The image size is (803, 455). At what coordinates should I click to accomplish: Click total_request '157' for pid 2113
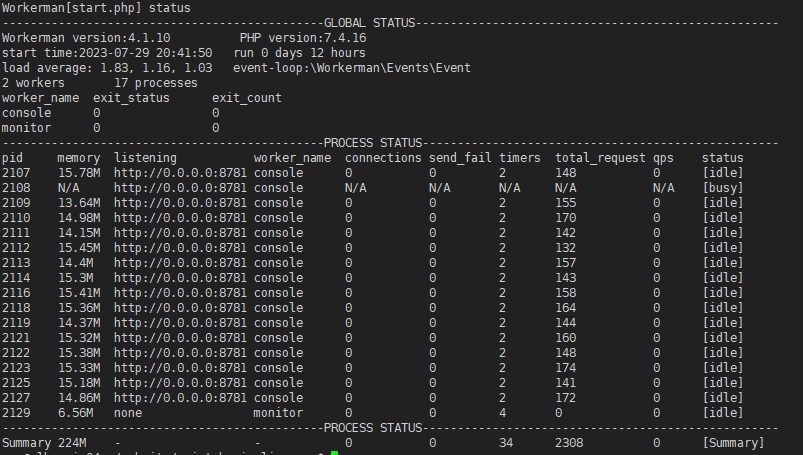pyautogui.click(x=566, y=263)
